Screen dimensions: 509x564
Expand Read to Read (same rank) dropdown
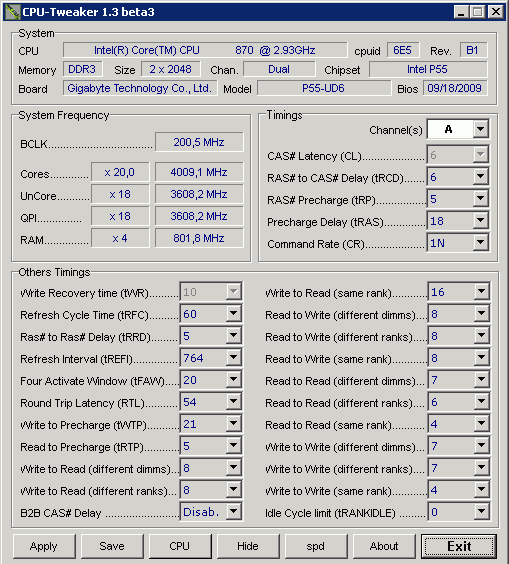coord(481,424)
